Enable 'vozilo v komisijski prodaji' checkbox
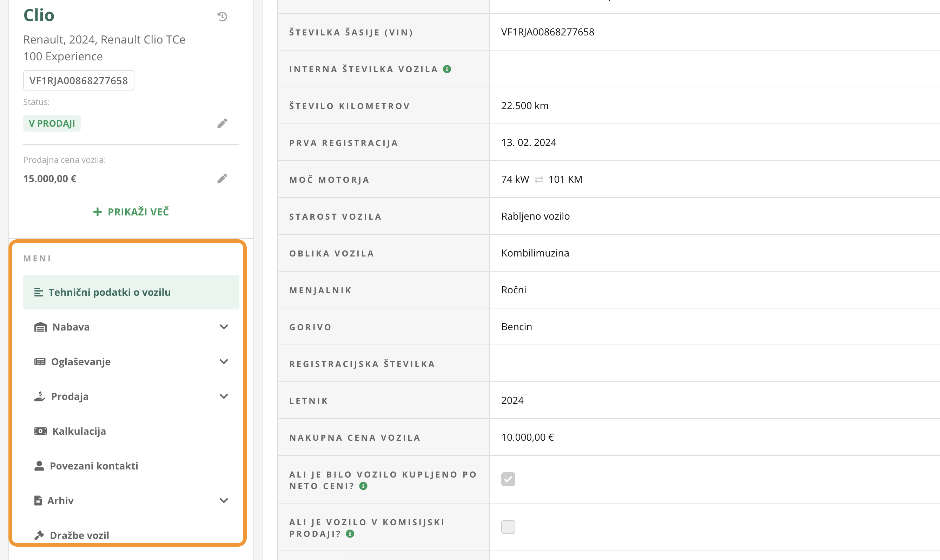Image resolution: width=940 pixels, height=560 pixels. click(x=508, y=527)
